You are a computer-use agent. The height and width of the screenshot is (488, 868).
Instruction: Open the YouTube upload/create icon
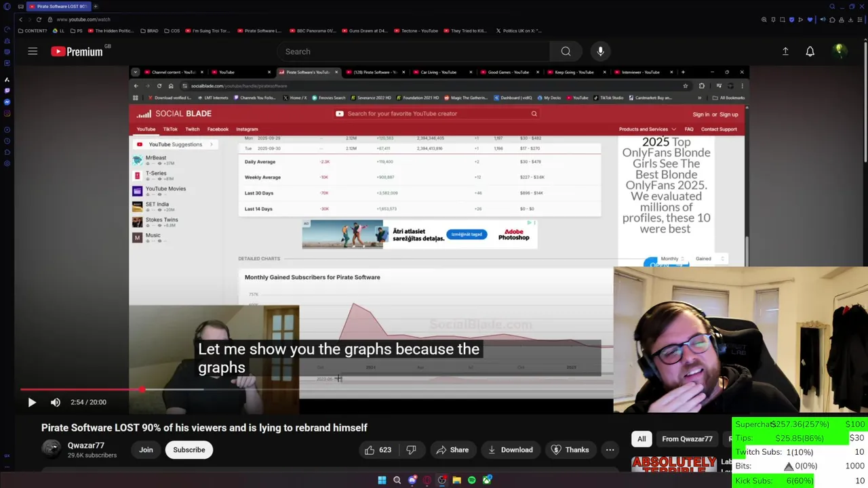[x=785, y=52]
